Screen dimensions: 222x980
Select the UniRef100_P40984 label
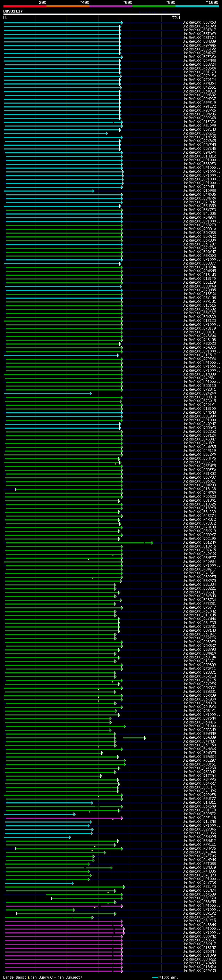point(199,561)
